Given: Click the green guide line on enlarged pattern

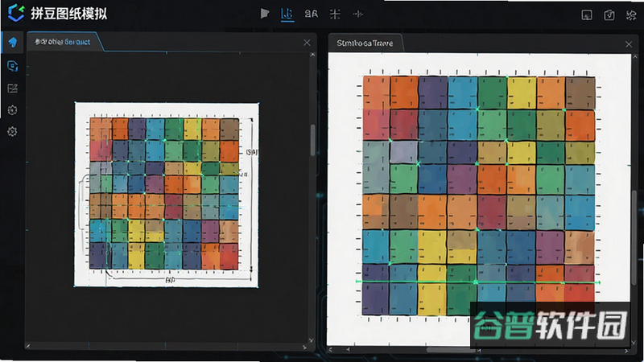Looking at the screenshot, I should coord(477,282).
